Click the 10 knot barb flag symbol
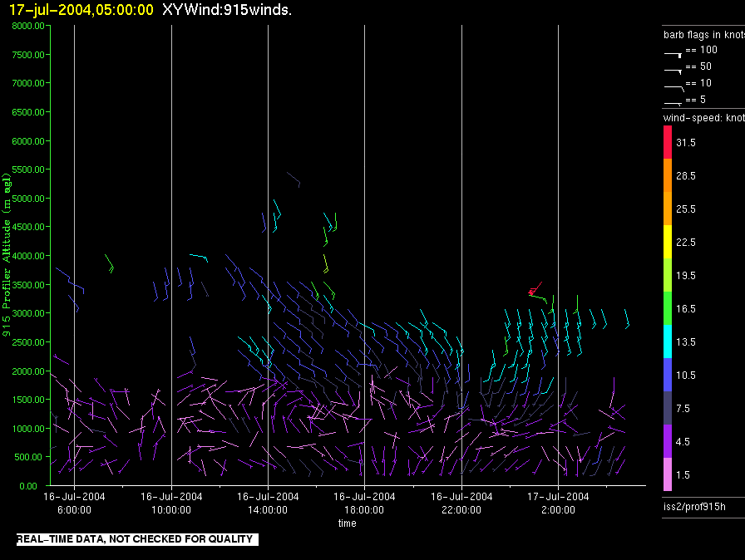 pos(673,88)
